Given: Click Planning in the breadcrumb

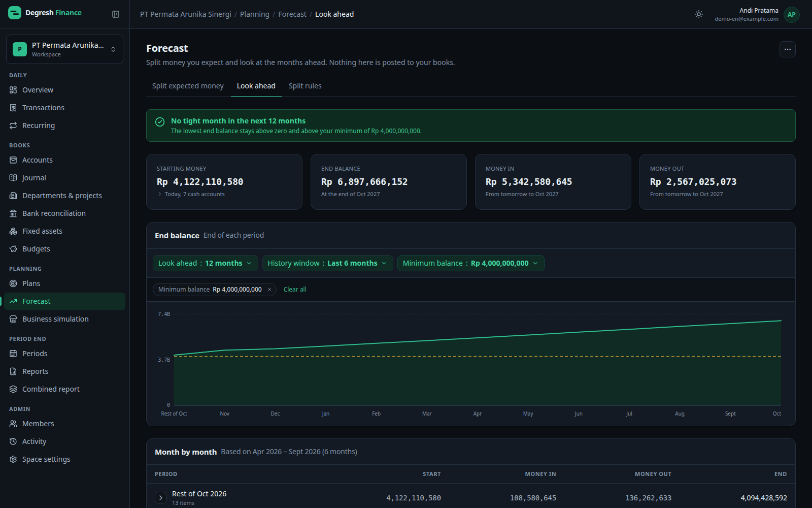Looking at the screenshot, I should click(255, 14).
